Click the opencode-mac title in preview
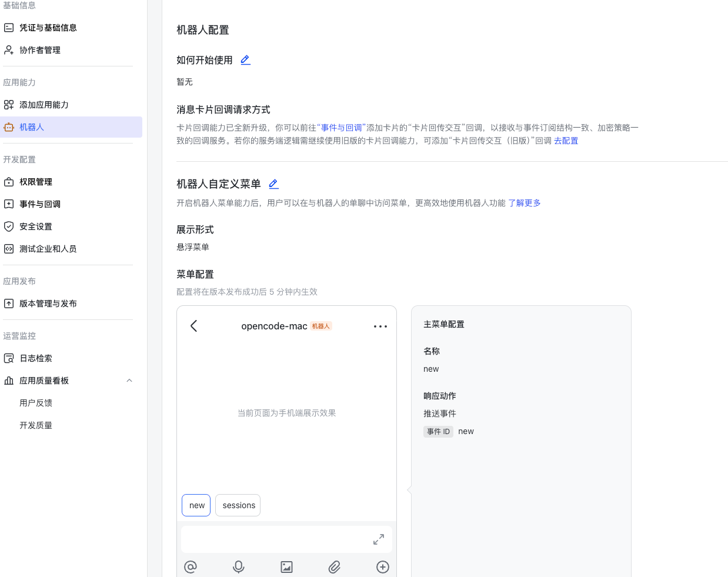 [274, 326]
